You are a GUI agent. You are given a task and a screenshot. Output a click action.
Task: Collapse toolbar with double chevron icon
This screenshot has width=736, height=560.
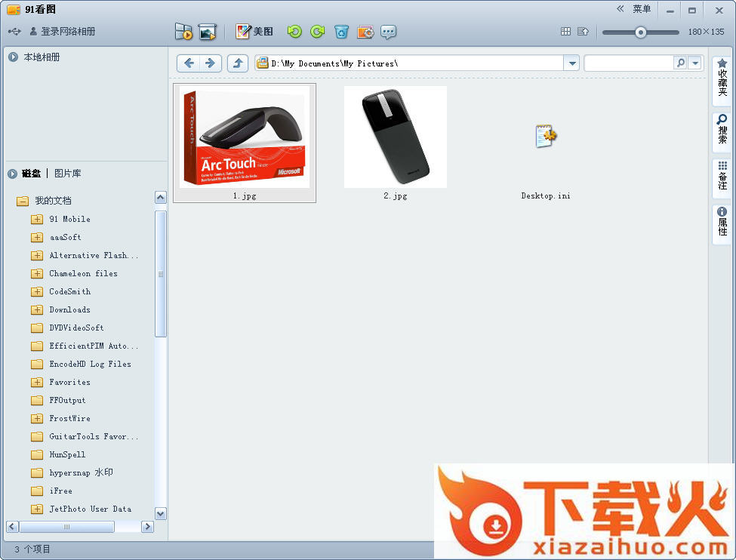click(621, 9)
